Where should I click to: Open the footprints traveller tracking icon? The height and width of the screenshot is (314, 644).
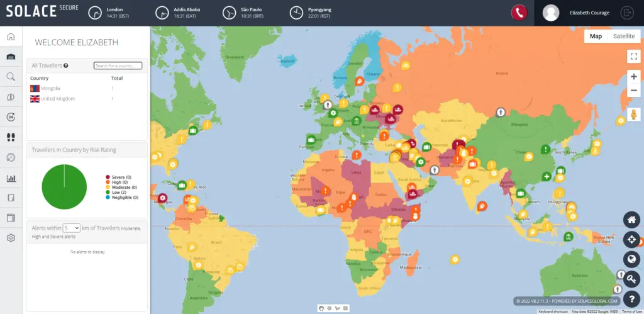point(11,137)
